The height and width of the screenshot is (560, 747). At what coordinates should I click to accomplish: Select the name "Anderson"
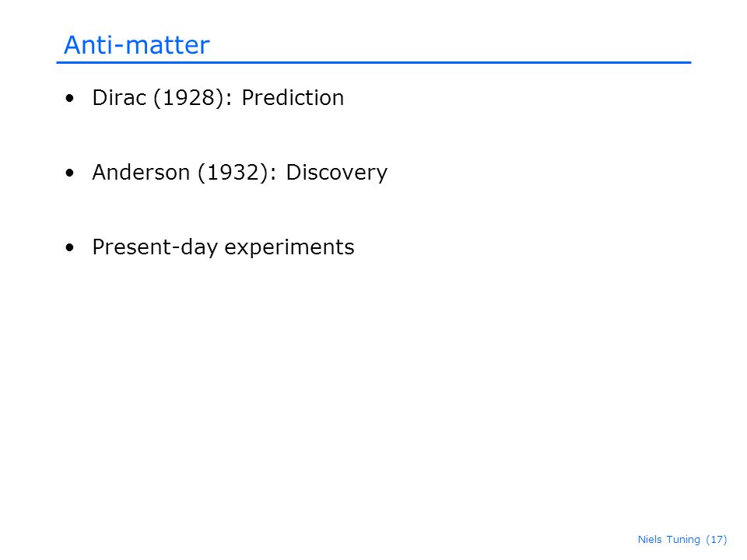click(x=141, y=173)
